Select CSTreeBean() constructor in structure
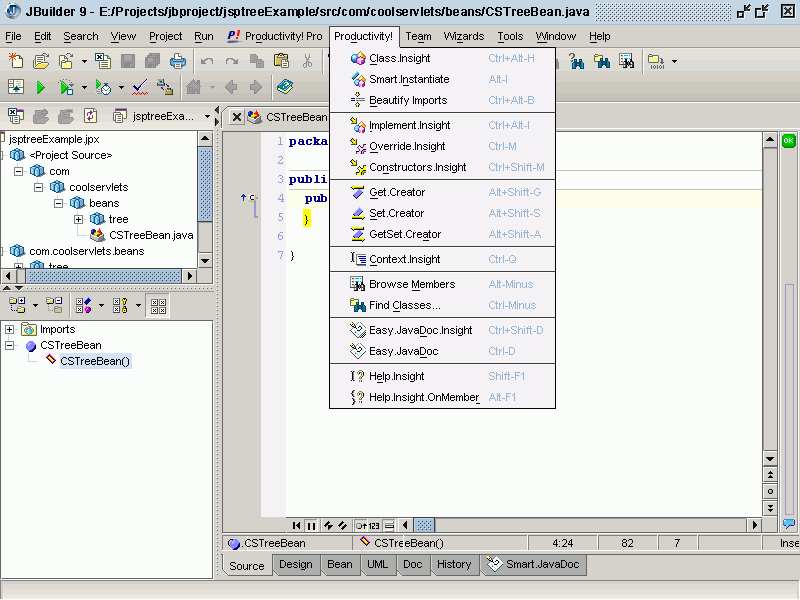800x600 pixels. 95,361
